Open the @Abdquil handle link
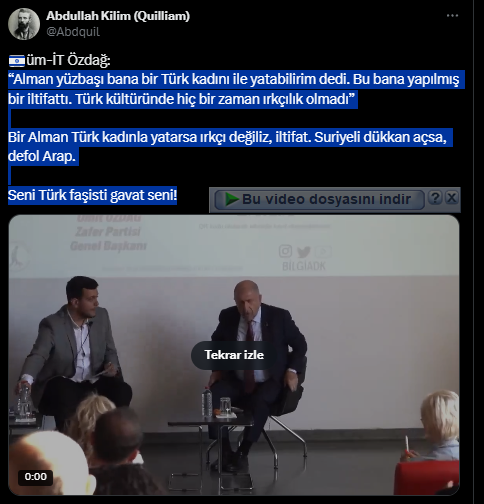 tap(73, 32)
